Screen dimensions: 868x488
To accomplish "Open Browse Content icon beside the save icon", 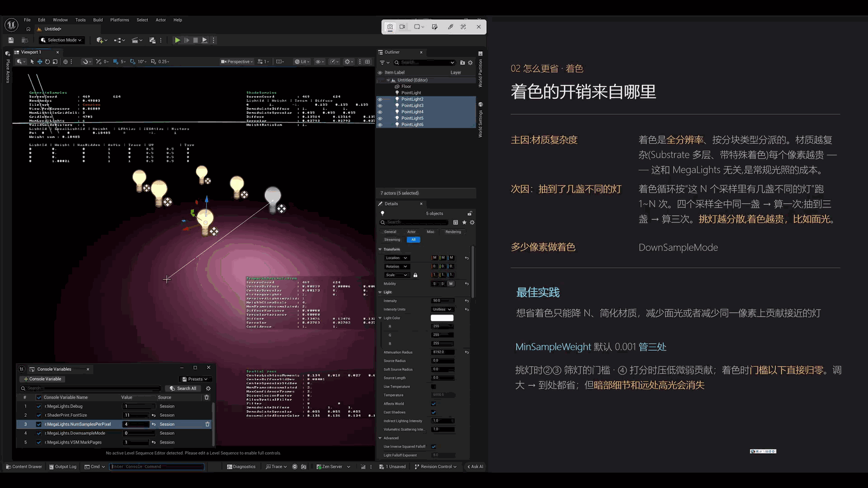I will [24, 40].
